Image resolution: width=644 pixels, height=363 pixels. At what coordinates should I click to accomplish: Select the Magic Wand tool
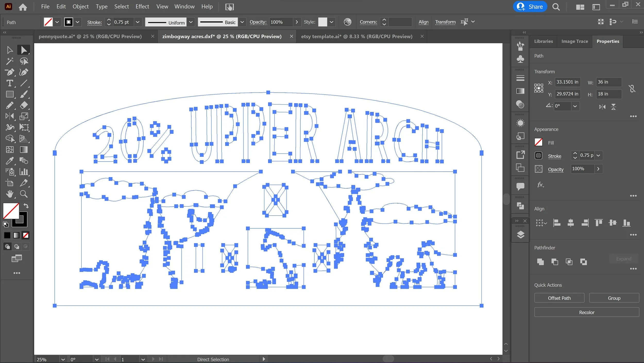coord(10,61)
